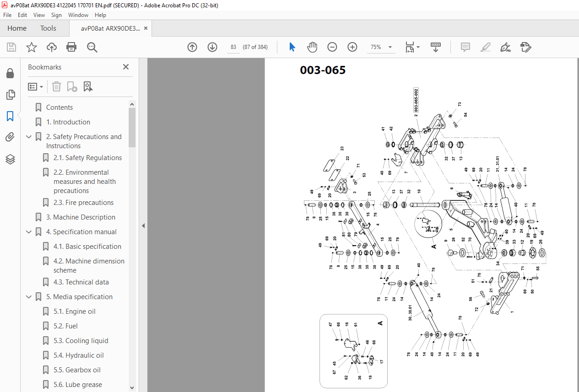579x392 pixels.
Task: Toggle the Bookmarks panel icon
Action: 10,116
